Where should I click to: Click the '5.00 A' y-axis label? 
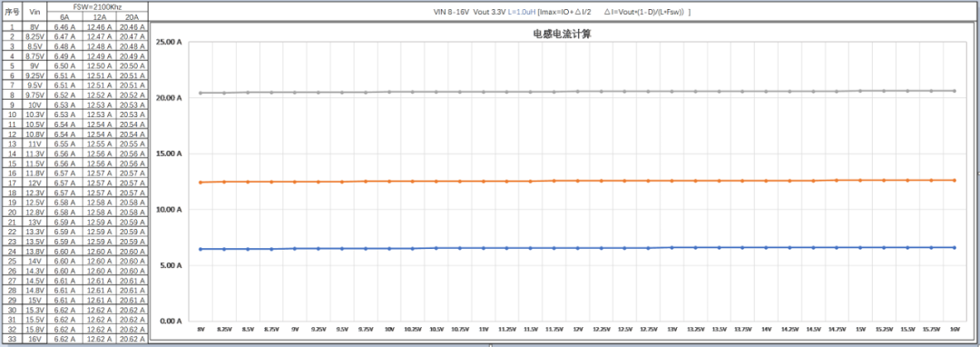171,265
